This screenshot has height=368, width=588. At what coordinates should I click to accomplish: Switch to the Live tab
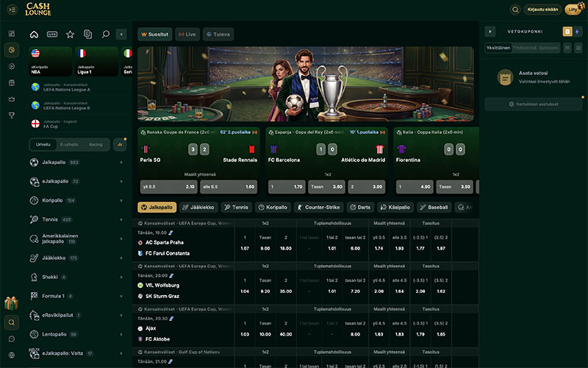tap(187, 35)
